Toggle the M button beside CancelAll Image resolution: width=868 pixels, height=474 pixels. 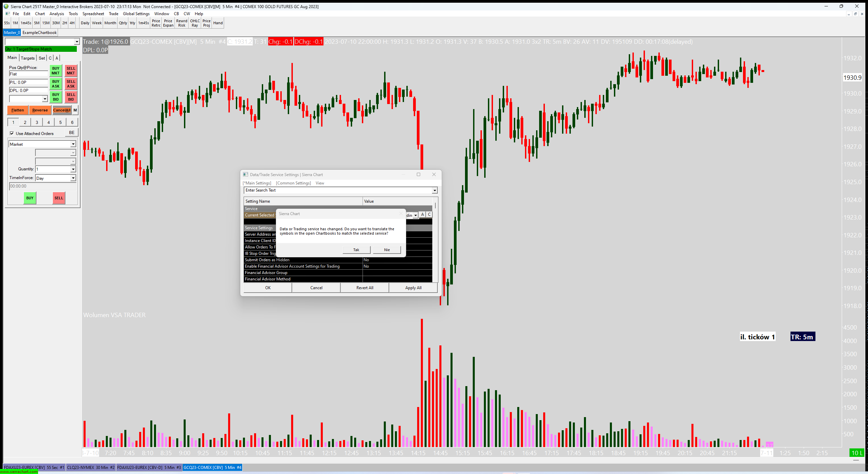point(75,110)
